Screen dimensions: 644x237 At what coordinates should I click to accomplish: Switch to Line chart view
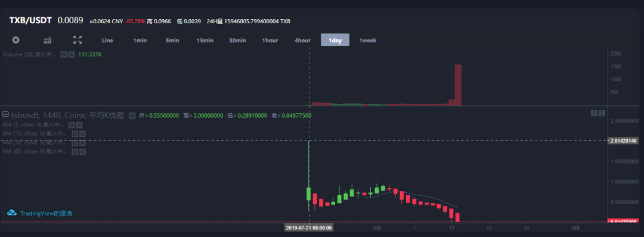pos(107,41)
